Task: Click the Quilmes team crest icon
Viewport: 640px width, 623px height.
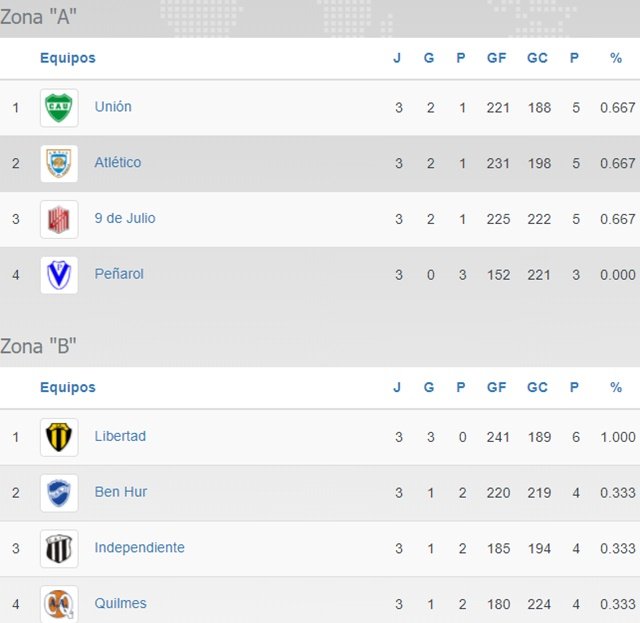Action: click(59, 604)
